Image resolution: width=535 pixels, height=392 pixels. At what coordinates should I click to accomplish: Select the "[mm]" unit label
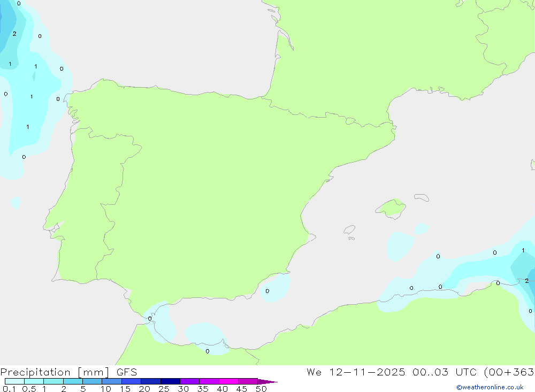click(x=94, y=372)
